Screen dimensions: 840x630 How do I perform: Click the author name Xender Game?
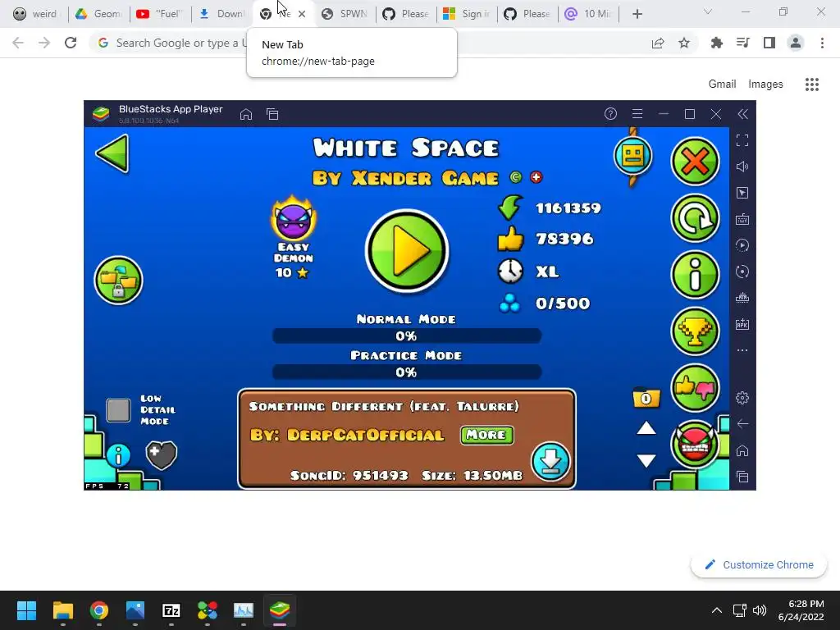coord(425,178)
